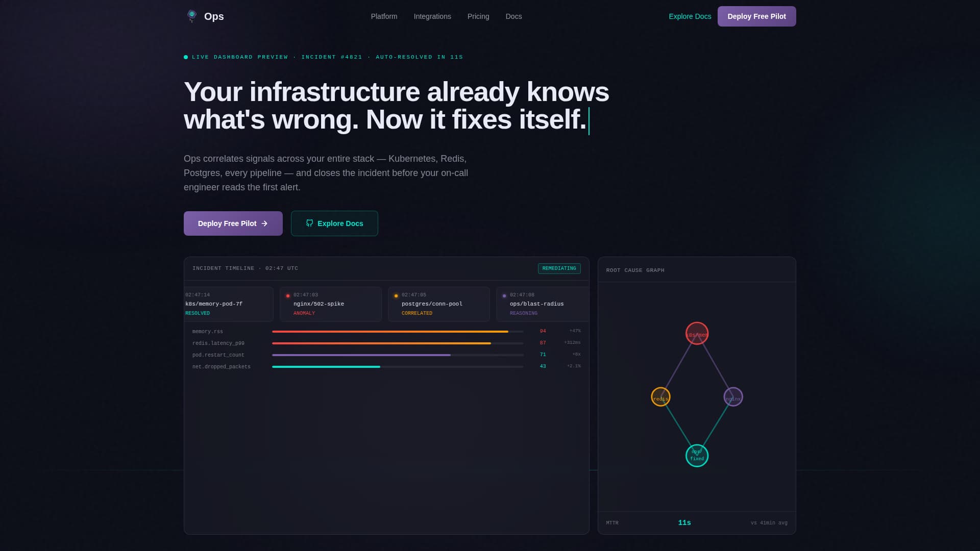Click the net.dropped_packets metric label
Screen dimensions: 980x551
coord(222,367)
